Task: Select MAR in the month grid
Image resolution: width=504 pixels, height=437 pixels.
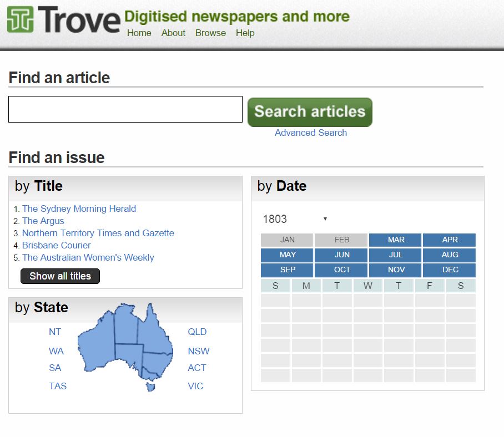Action: [395, 239]
